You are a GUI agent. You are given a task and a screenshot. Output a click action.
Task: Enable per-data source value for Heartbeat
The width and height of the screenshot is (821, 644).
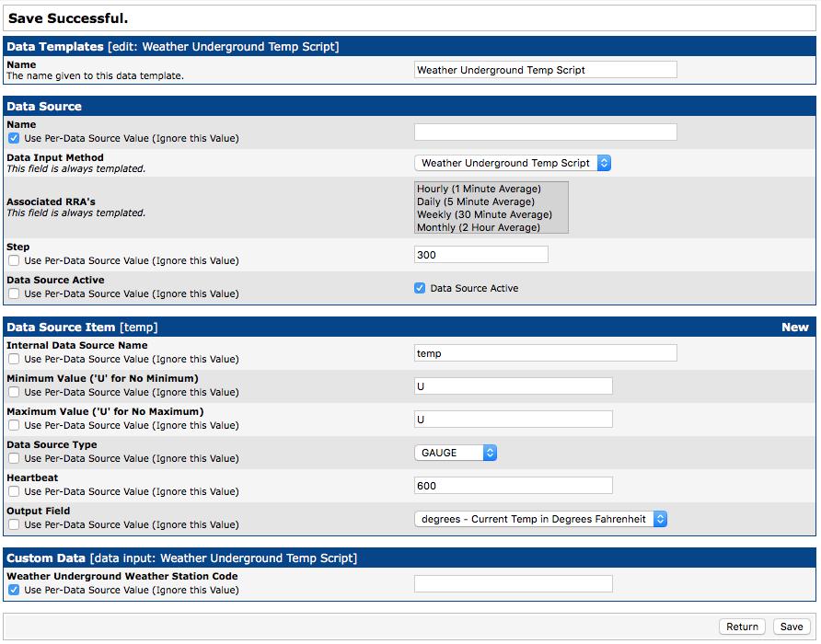tap(14, 491)
